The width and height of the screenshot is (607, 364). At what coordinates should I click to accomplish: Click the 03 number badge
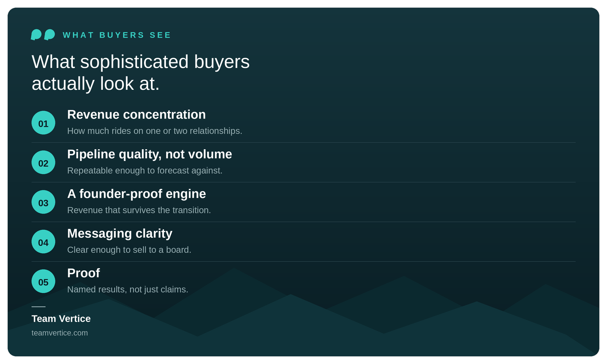coord(43,202)
